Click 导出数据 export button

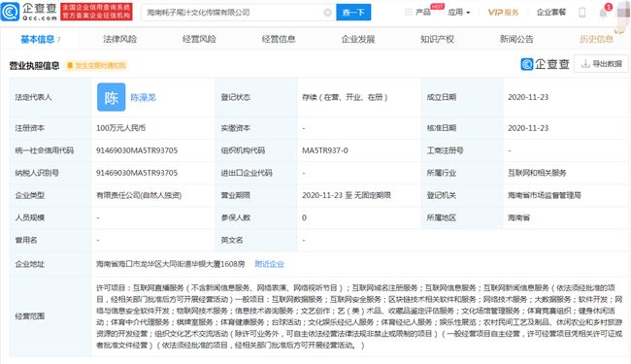pos(601,63)
